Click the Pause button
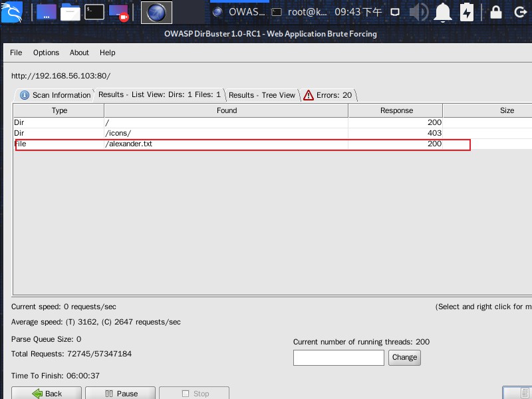Screen dimensions: 532x399 click(120, 393)
